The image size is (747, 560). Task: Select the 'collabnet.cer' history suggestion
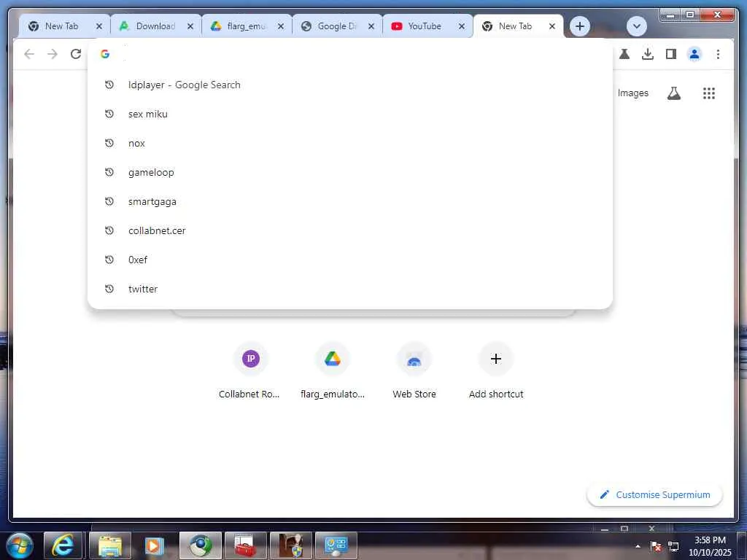pyautogui.click(x=350, y=230)
